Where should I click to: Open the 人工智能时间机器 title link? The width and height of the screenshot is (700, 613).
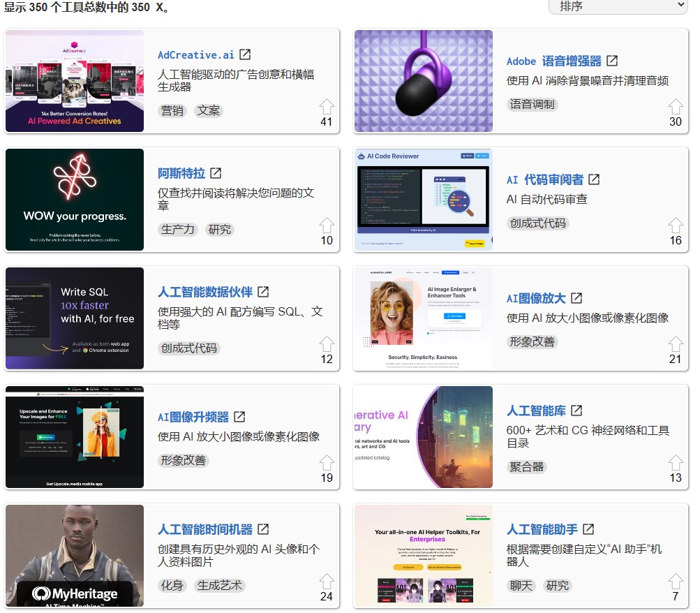click(205, 529)
